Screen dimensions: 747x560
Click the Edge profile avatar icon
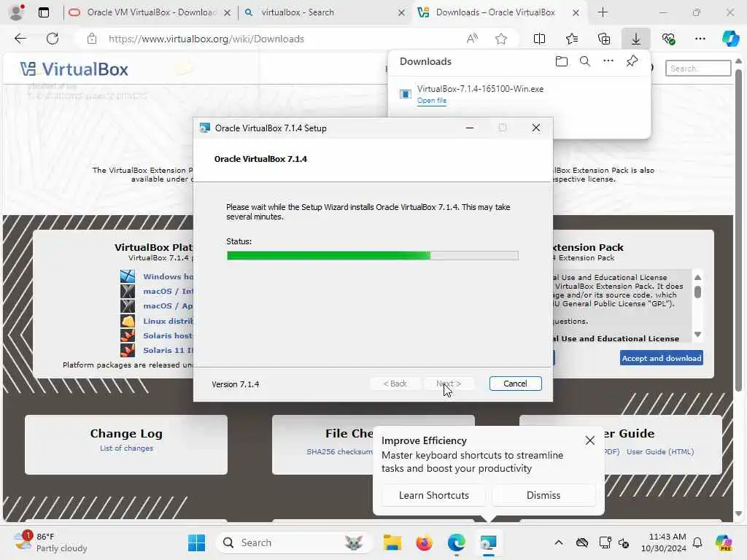tap(18, 12)
